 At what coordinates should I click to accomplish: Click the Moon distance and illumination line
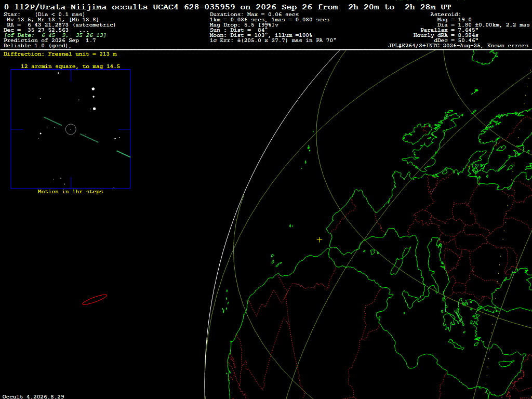[x=261, y=35]
